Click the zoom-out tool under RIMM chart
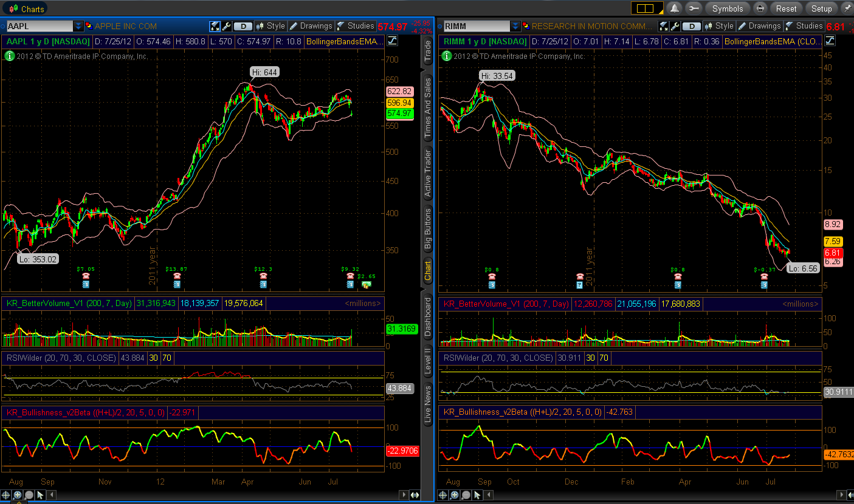This screenshot has height=504, width=854. 466,495
